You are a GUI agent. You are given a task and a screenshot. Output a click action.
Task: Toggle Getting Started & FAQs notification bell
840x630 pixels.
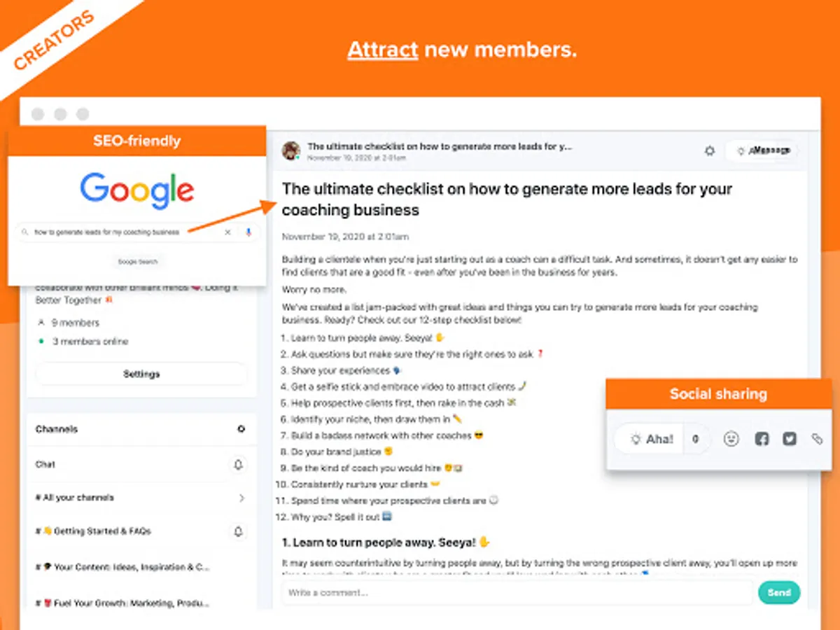[238, 532]
